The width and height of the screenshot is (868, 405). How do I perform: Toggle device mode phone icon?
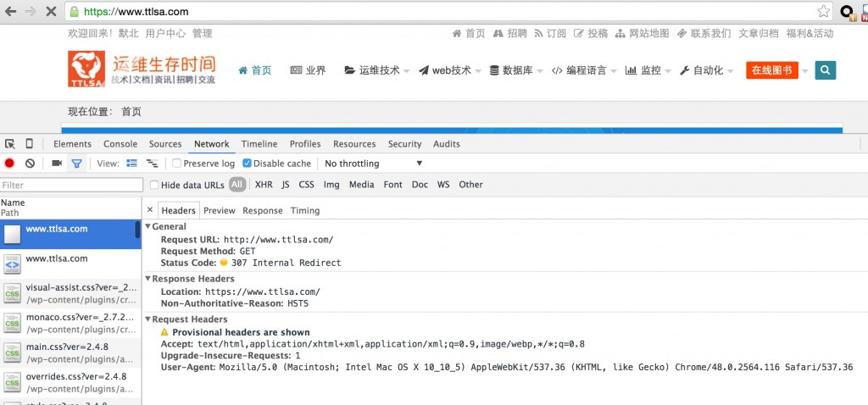tap(30, 144)
